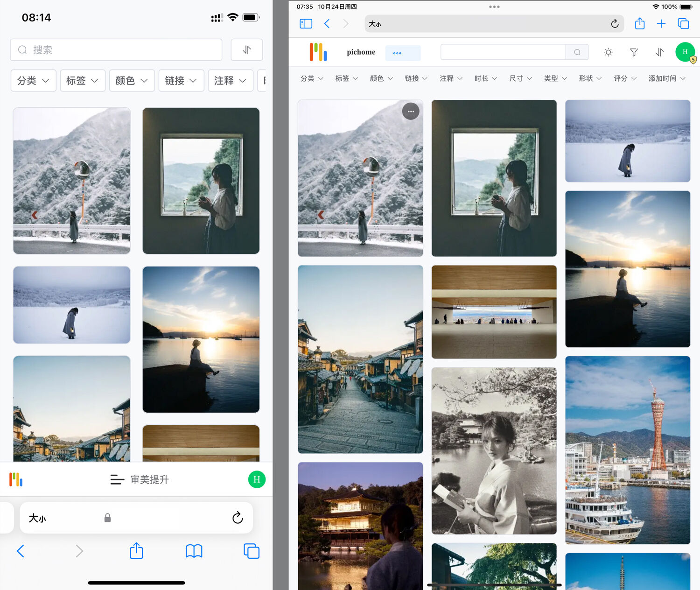Click the sort icon beside mobile search
This screenshot has width=700, height=590.
[x=247, y=50]
